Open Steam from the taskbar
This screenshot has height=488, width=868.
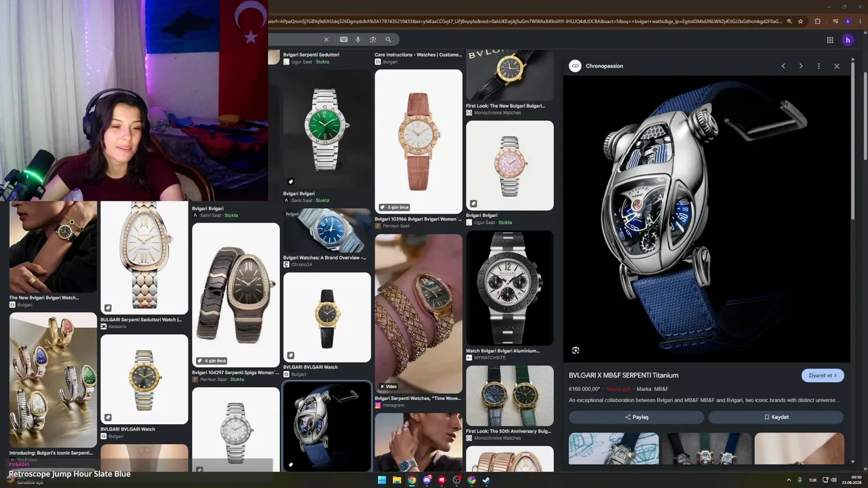click(x=486, y=480)
